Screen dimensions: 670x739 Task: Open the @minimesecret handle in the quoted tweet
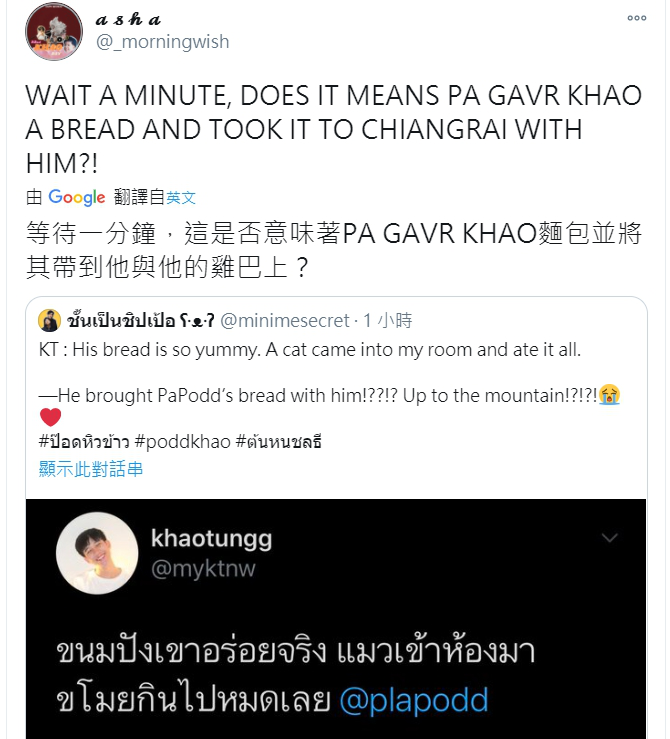[x=285, y=320]
